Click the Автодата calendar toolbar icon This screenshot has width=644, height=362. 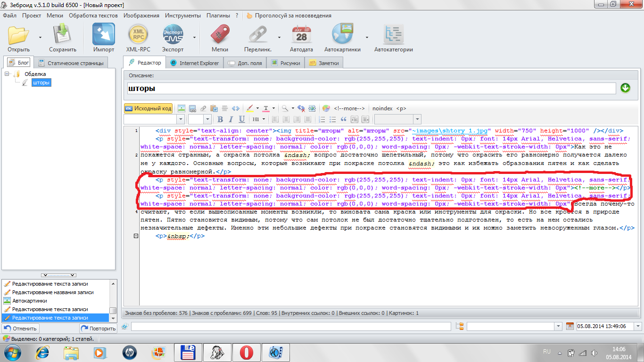click(301, 35)
